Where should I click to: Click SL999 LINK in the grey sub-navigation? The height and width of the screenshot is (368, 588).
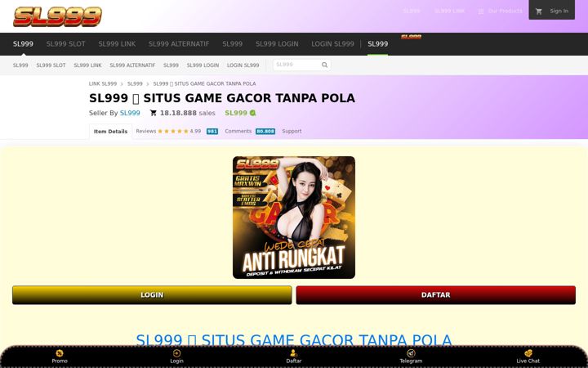pos(87,65)
